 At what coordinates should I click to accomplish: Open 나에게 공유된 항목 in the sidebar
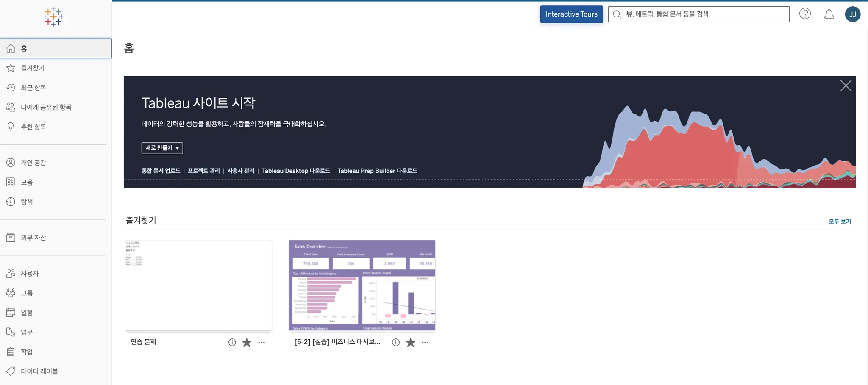(56, 107)
